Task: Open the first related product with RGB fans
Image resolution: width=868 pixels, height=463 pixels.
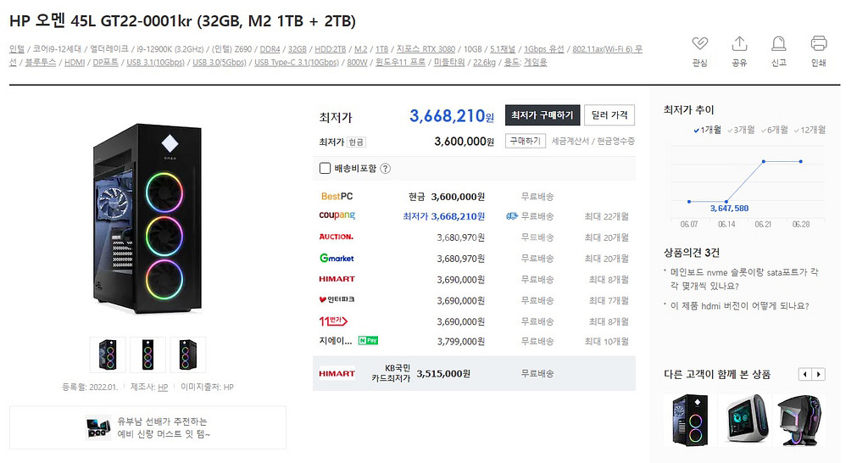Action: (690, 421)
